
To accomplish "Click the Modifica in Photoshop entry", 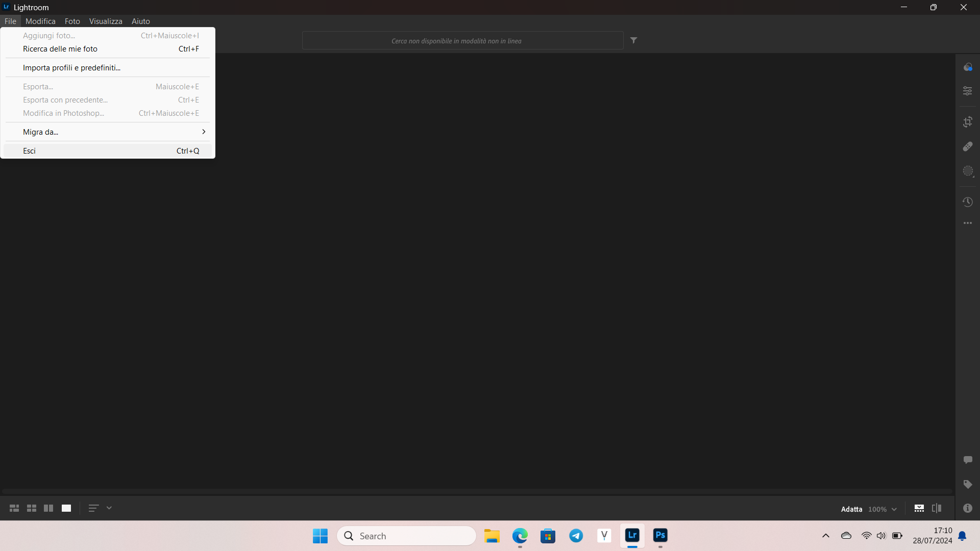I will [108, 113].
